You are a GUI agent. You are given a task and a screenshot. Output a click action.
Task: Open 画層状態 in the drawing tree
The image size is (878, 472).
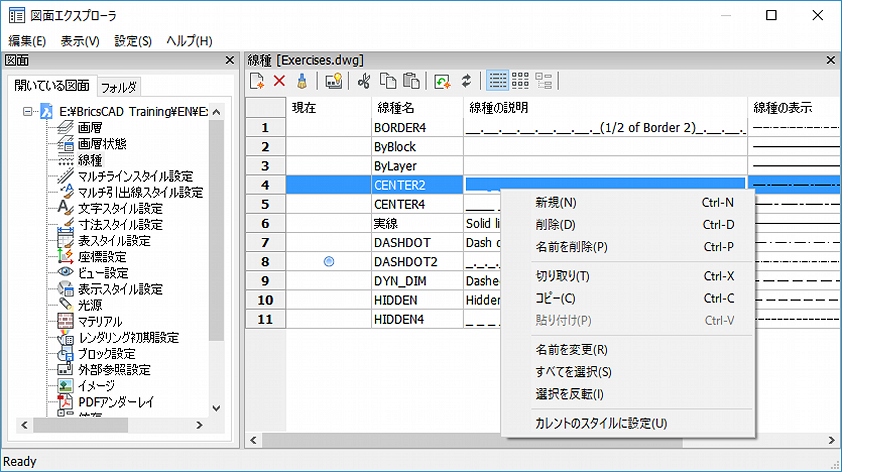102,144
